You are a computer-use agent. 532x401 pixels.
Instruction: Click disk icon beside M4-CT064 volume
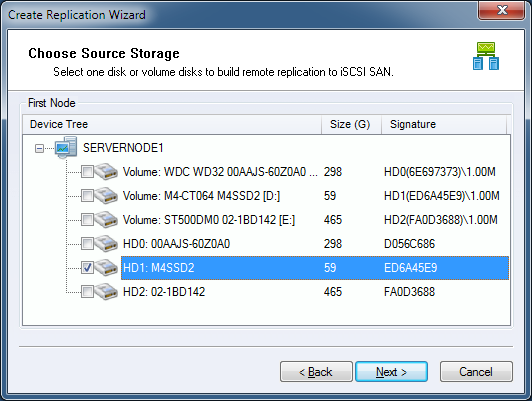(x=106, y=196)
